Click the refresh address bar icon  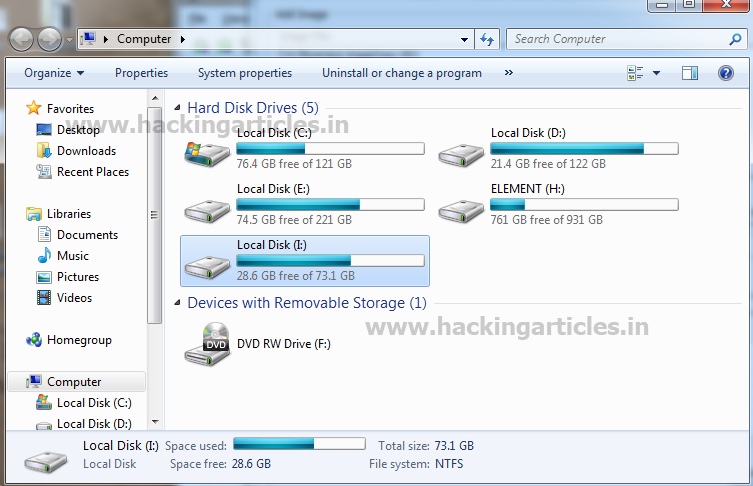point(487,39)
